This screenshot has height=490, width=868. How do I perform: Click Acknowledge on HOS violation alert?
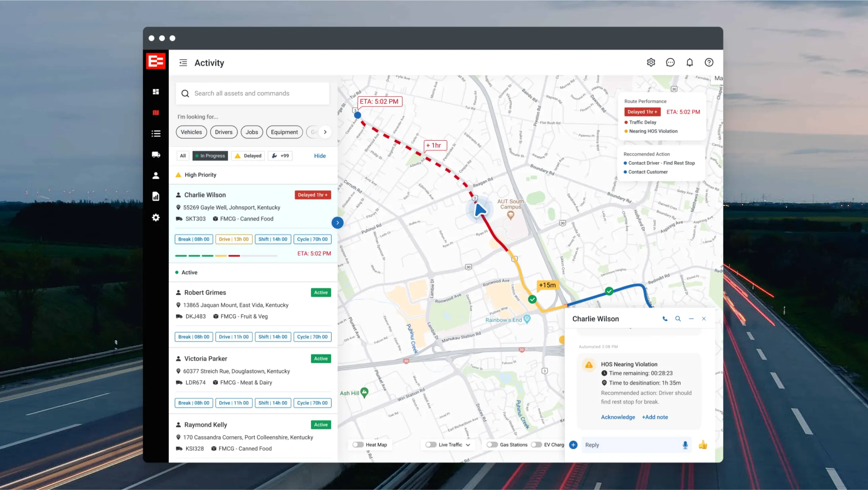[x=618, y=417]
